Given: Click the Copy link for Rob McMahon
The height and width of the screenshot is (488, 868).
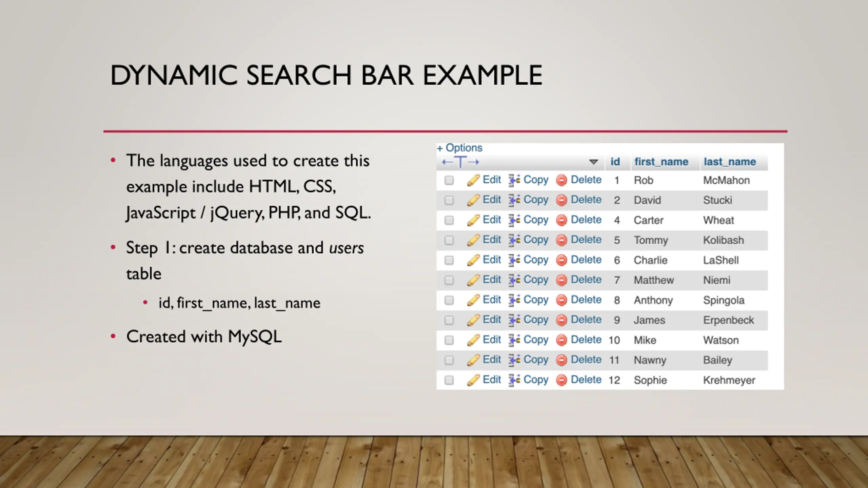Looking at the screenshot, I should [x=536, y=180].
